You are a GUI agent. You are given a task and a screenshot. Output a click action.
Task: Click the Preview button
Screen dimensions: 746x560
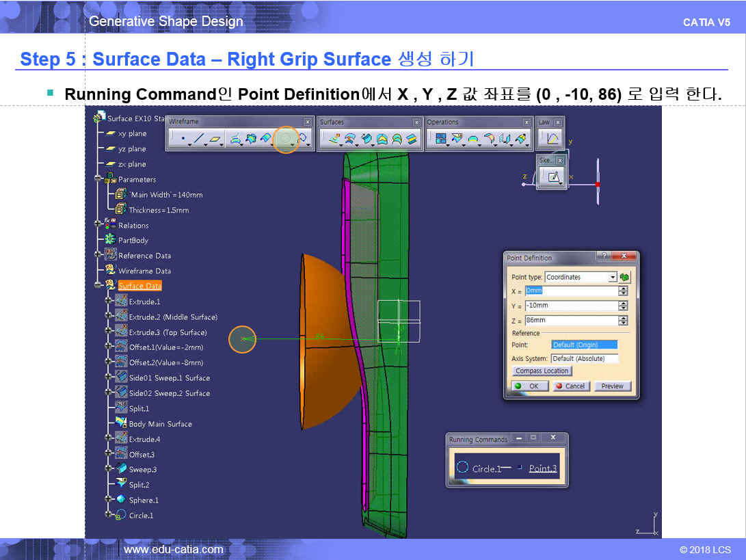click(x=611, y=386)
